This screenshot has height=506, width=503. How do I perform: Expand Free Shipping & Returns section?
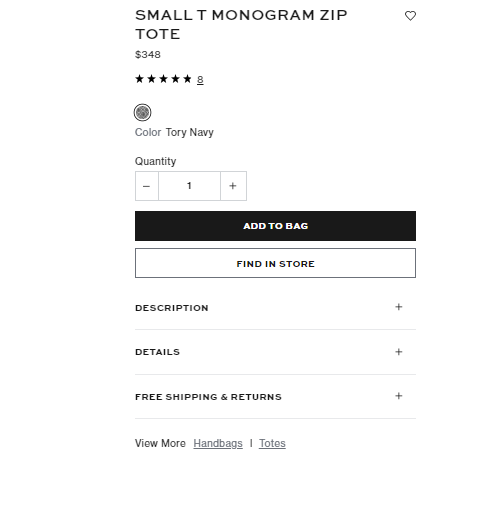coord(275,397)
